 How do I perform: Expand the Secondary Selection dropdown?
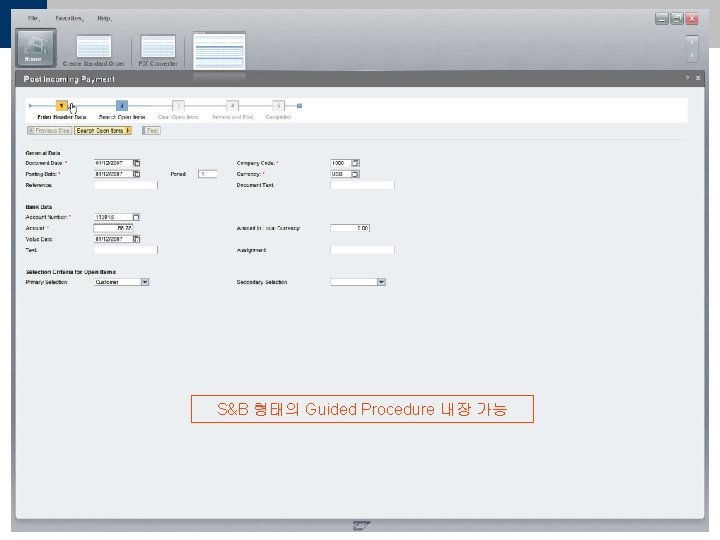click(381, 282)
